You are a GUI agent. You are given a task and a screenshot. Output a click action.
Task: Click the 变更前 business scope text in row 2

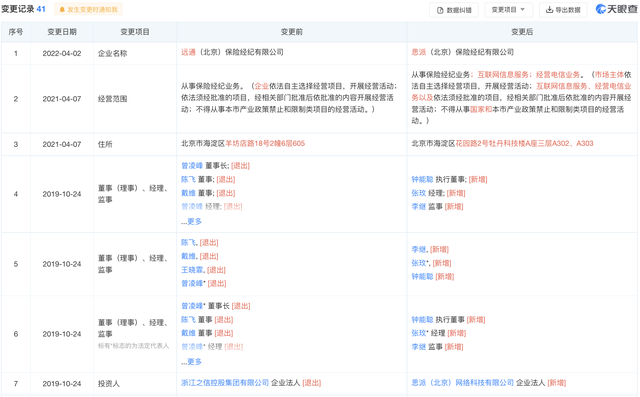tap(289, 98)
